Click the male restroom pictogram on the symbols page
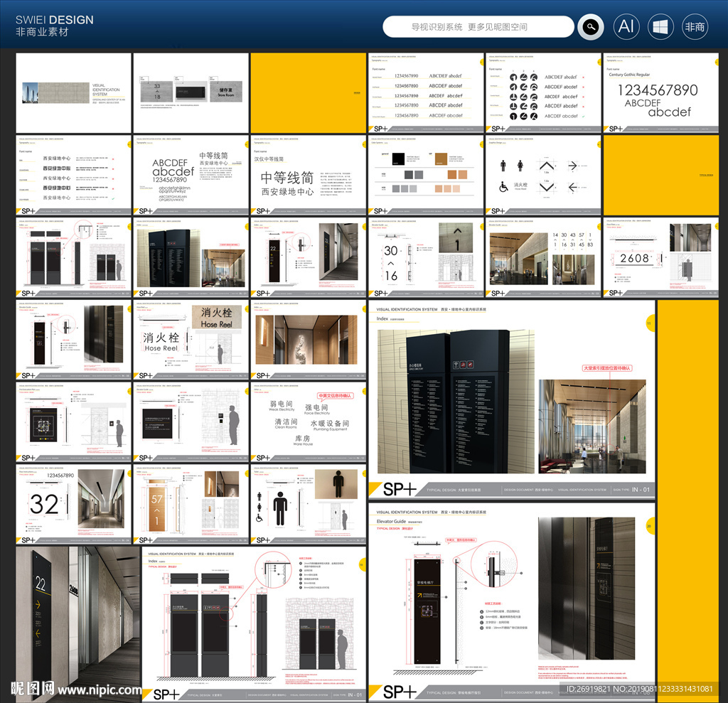The height and width of the screenshot is (703, 728). 503,166
